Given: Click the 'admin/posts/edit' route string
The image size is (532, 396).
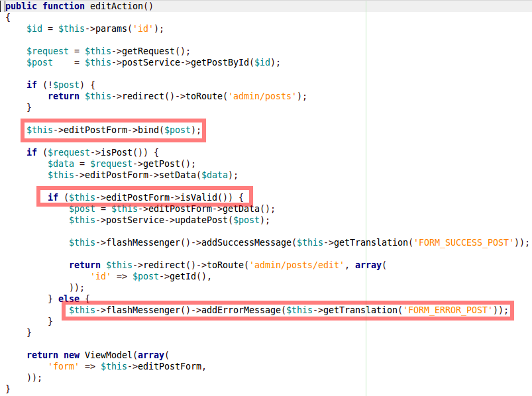Looking at the screenshot, I should [x=295, y=265].
